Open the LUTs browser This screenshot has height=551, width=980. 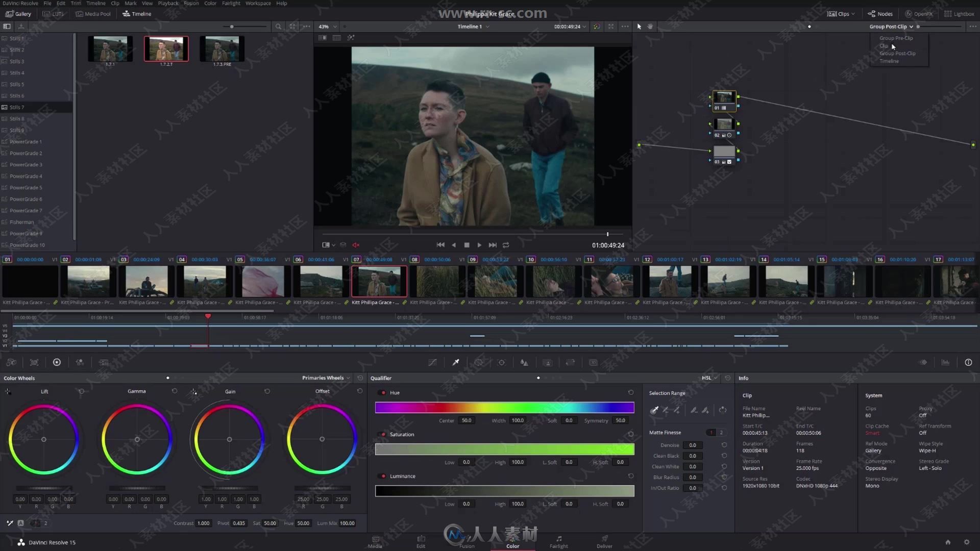53,14
